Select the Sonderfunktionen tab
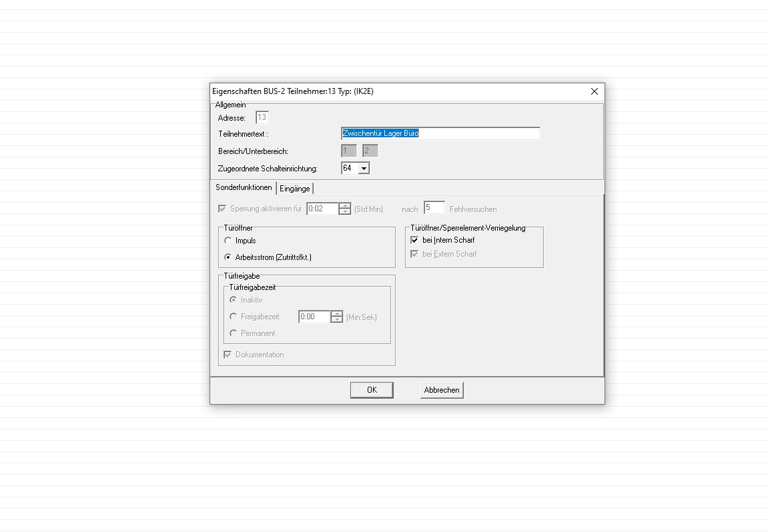The width and height of the screenshot is (768, 532). point(244,188)
